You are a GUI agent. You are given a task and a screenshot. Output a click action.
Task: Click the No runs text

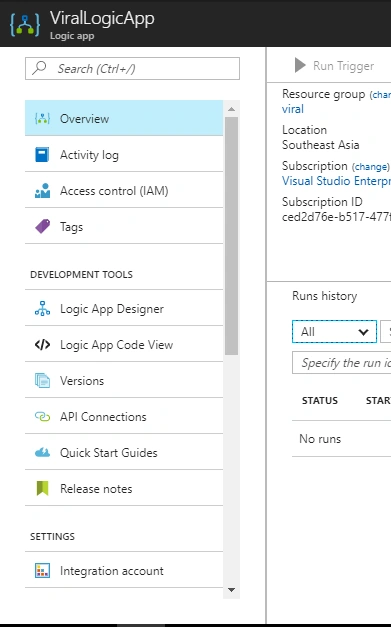coord(320,439)
